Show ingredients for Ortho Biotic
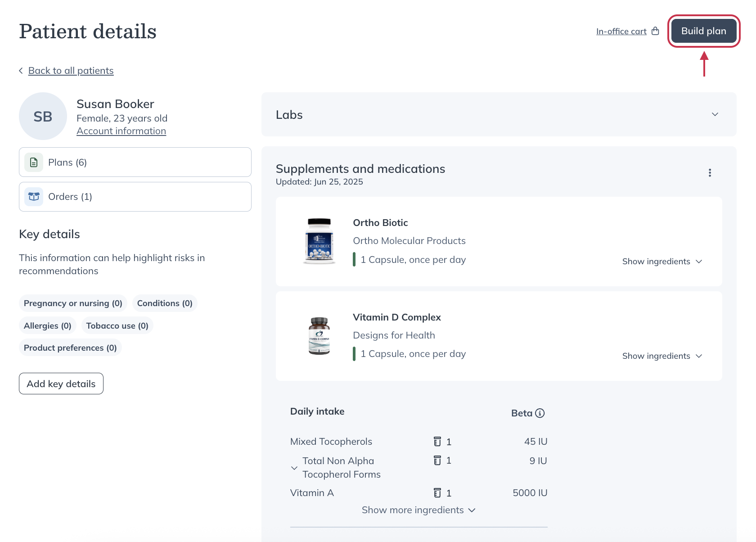The height and width of the screenshot is (542, 756). pyautogui.click(x=662, y=261)
